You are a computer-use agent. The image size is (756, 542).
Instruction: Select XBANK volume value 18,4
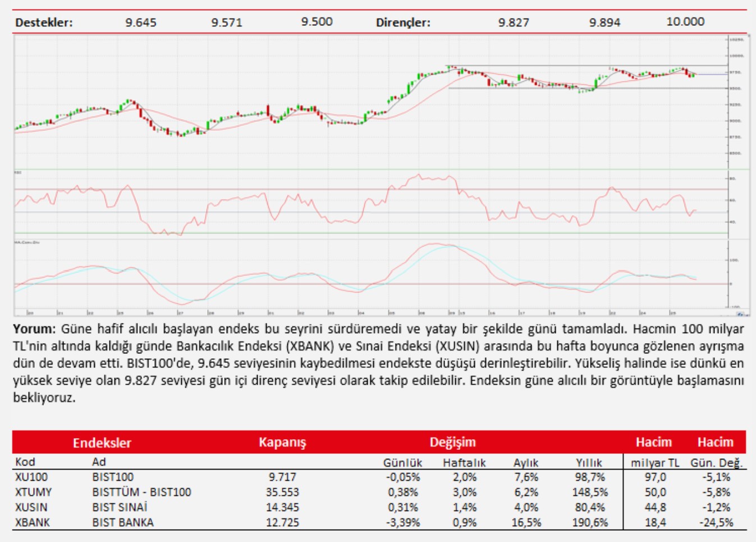click(655, 522)
